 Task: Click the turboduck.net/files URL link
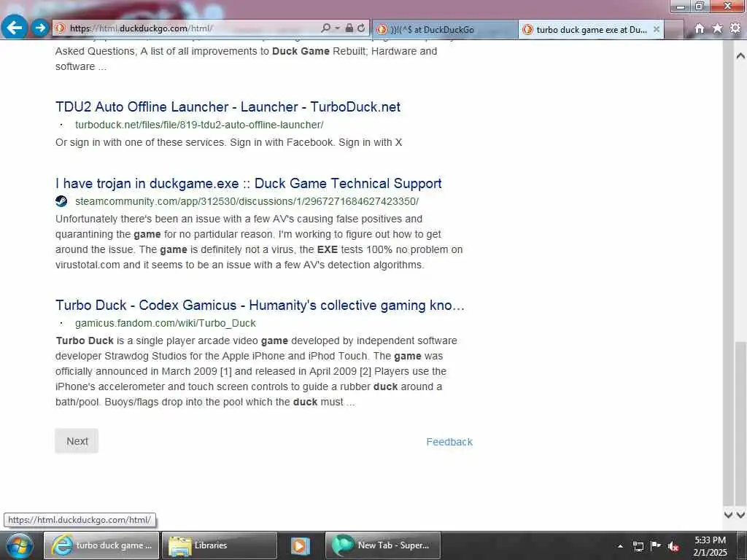coord(199,125)
